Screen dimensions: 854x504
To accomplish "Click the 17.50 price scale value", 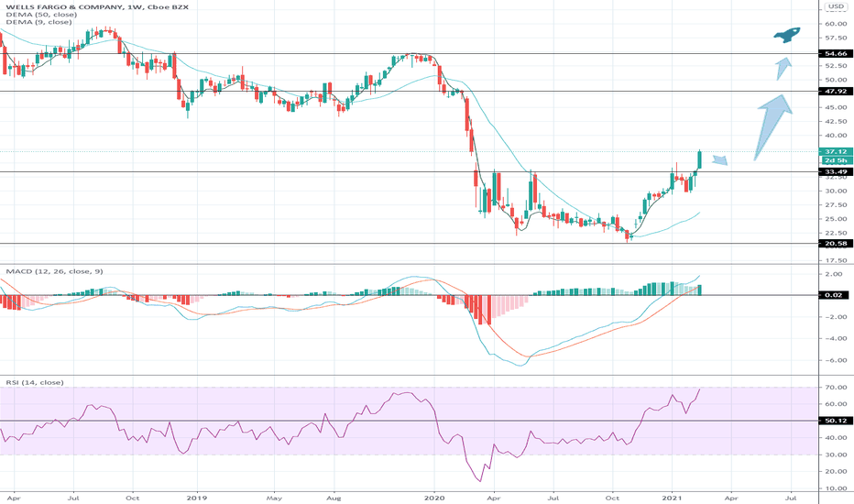I will pyautogui.click(x=836, y=261).
